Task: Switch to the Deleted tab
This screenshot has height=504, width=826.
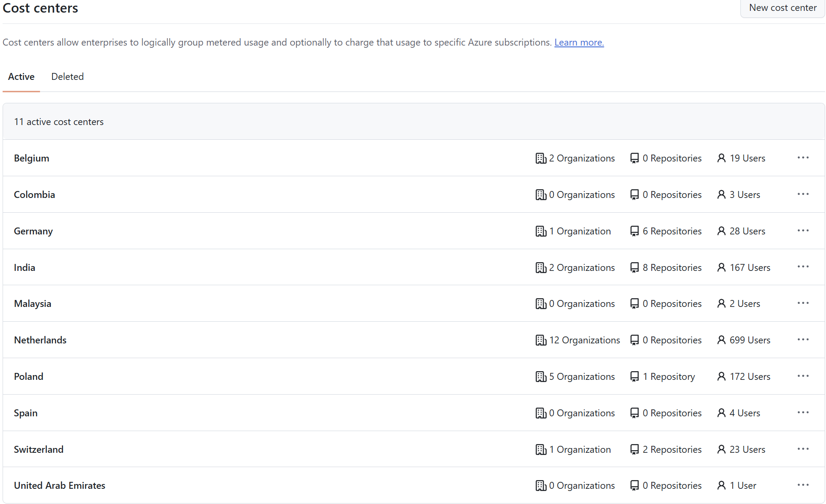Action: click(67, 76)
